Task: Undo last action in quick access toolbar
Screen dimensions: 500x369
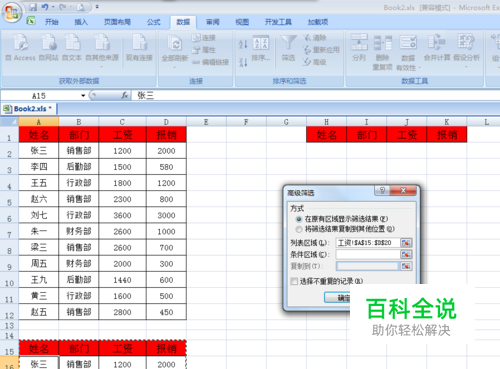Action: point(45,7)
